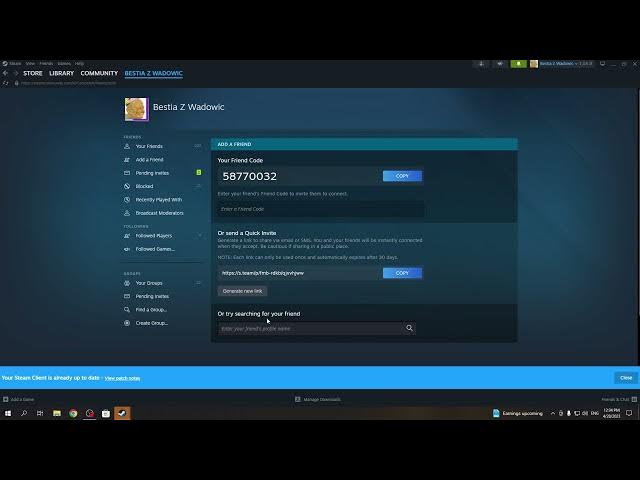The height and width of the screenshot is (480, 640).
Task: Open the Blocked list
Action: [x=144, y=186]
